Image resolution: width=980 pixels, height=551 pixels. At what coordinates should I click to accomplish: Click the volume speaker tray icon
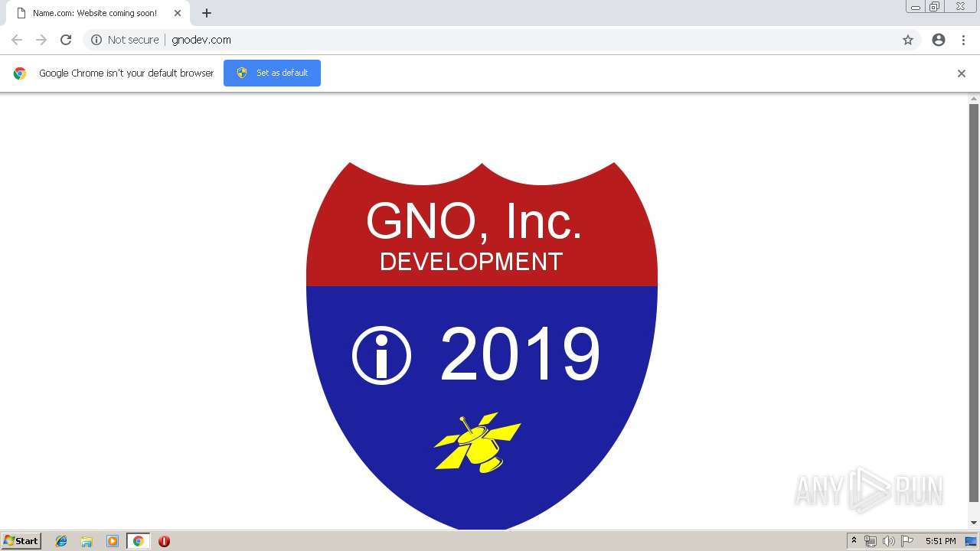(889, 541)
